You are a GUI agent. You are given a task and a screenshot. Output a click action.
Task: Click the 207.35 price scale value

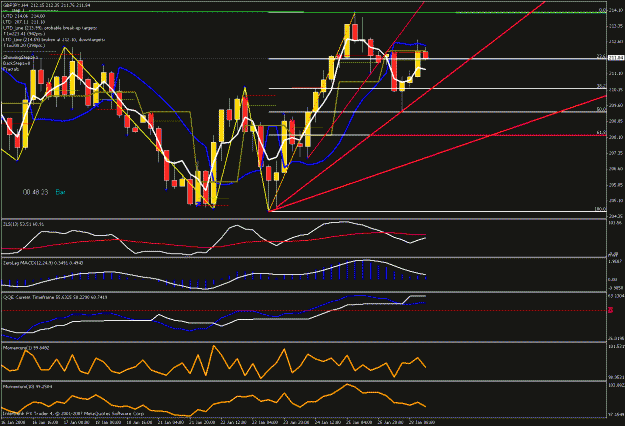616,153
